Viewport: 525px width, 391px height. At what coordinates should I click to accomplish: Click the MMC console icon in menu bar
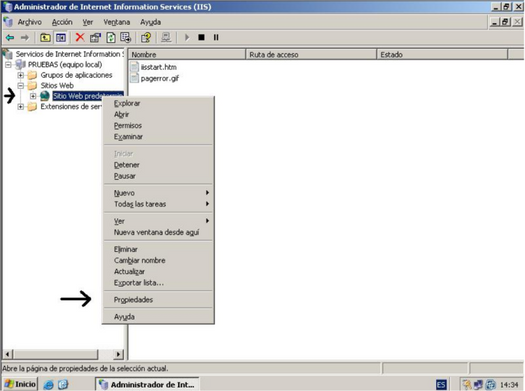click(x=8, y=22)
